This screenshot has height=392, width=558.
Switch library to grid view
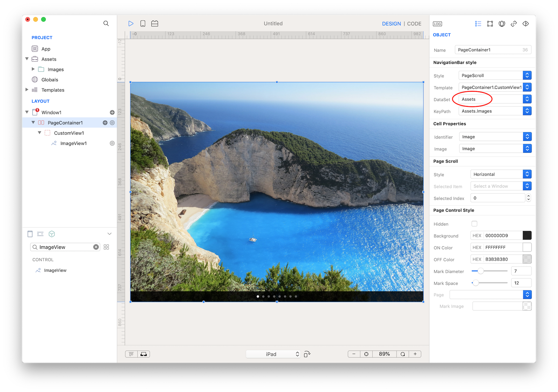[106, 247]
